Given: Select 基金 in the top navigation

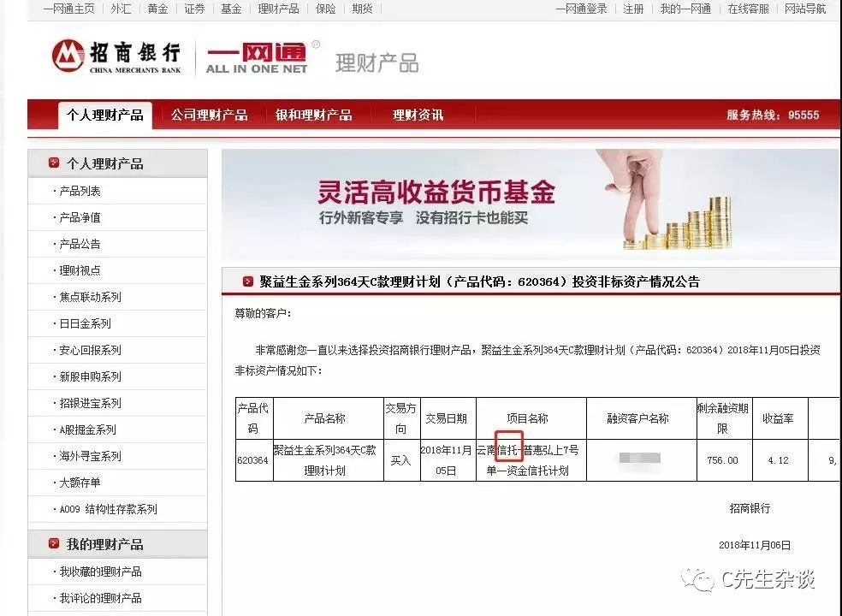Looking at the screenshot, I should click(x=231, y=9).
